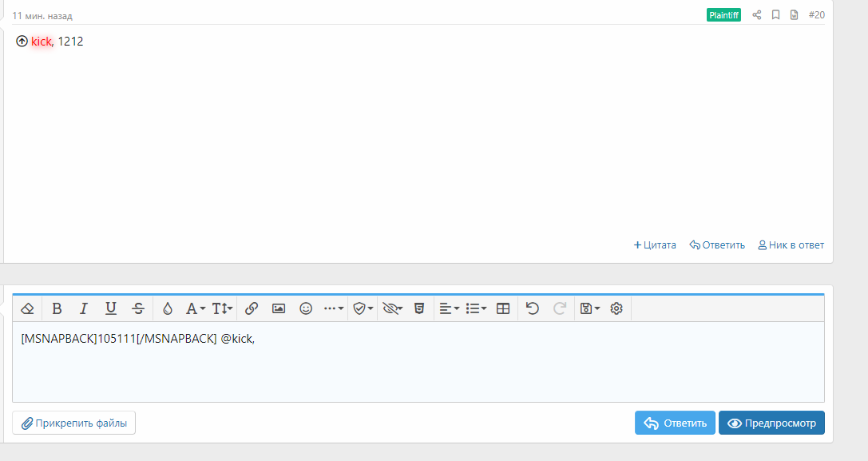The width and height of the screenshot is (868, 461).
Task: Click the share icon on post #20
Action: point(757,15)
